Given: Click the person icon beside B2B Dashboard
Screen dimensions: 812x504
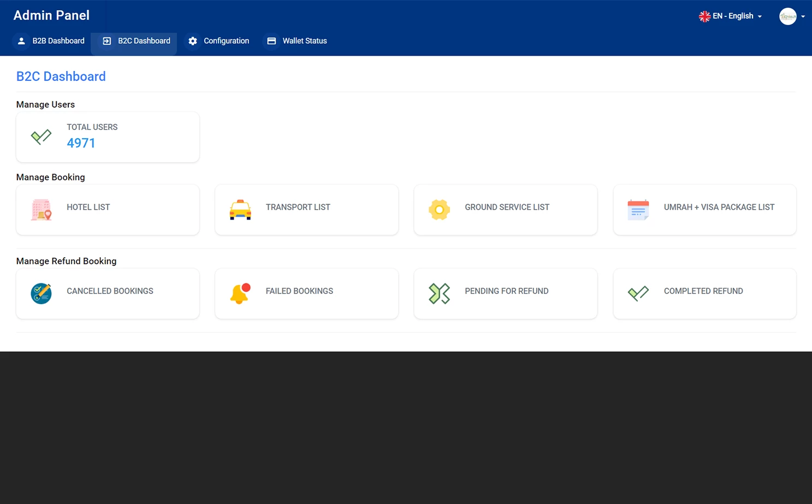Looking at the screenshot, I should point(21,40).
